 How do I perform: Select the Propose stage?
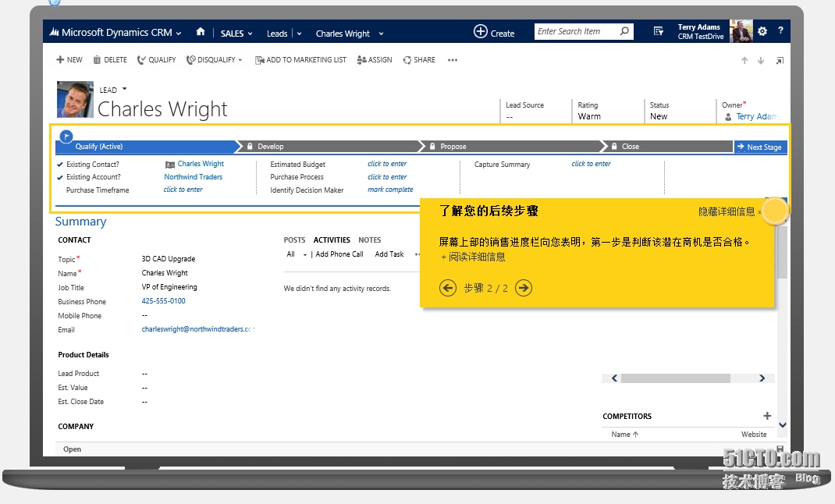512,147
